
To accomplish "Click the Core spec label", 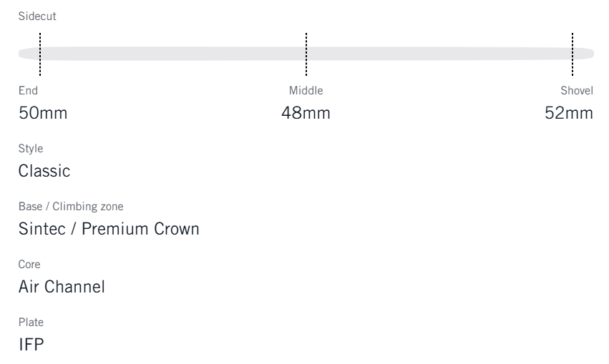I will [28, 264].
